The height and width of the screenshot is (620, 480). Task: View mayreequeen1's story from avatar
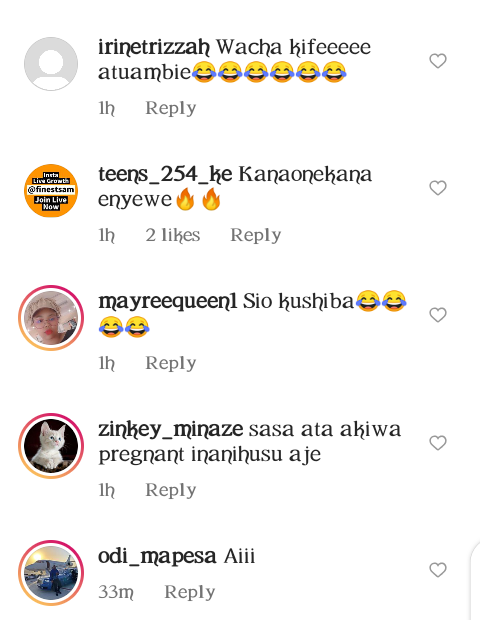[51, 318]
